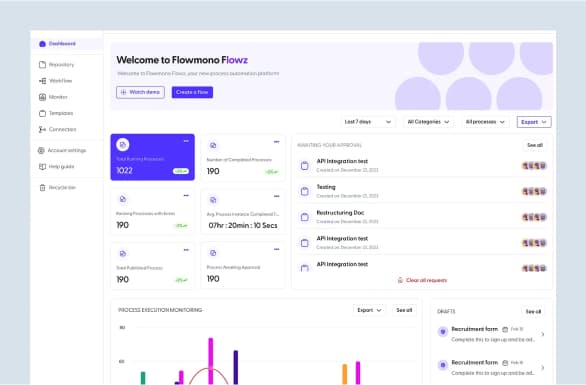Select the tallest magenta bar in chart
Screen dimensions: 586x385
coord(211,361)
